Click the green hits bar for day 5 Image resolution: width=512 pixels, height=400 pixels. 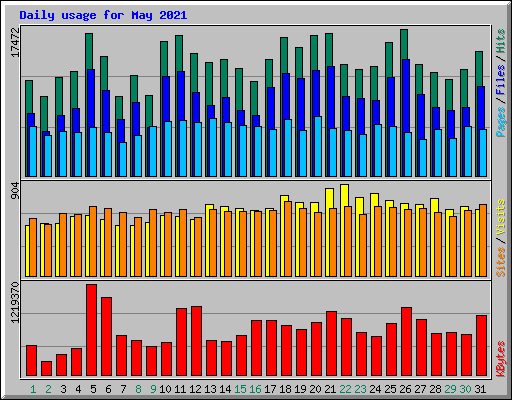click(89, 51)
